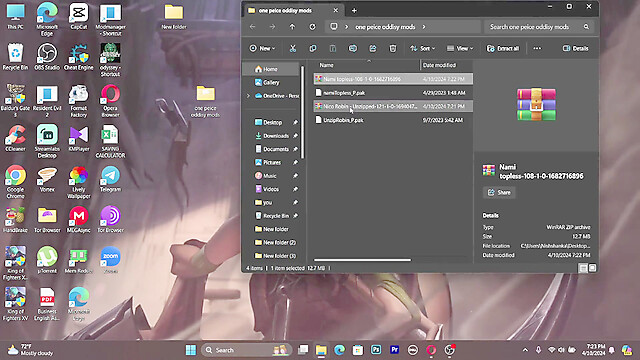Add a new Explorer tab
The width and height of the screenshot is (640, 360).
(354, 11)
